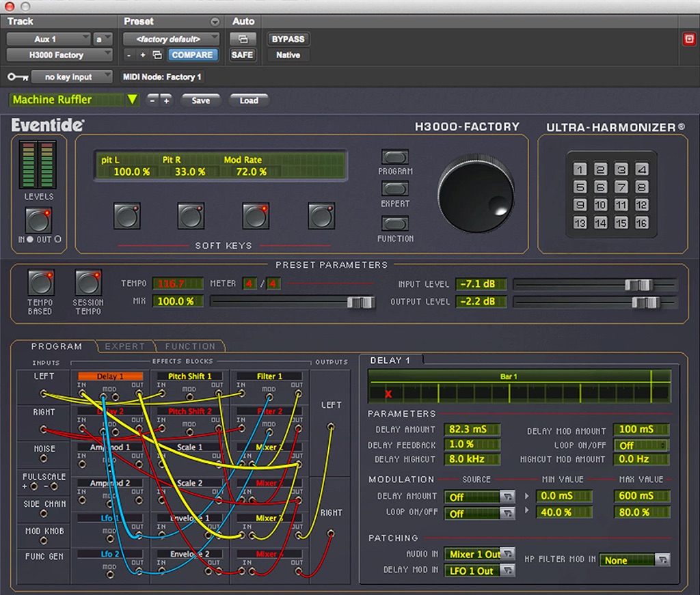Switch to the EXPERT tab
This screenshot has width=700, height=595.
coord(124,346)
